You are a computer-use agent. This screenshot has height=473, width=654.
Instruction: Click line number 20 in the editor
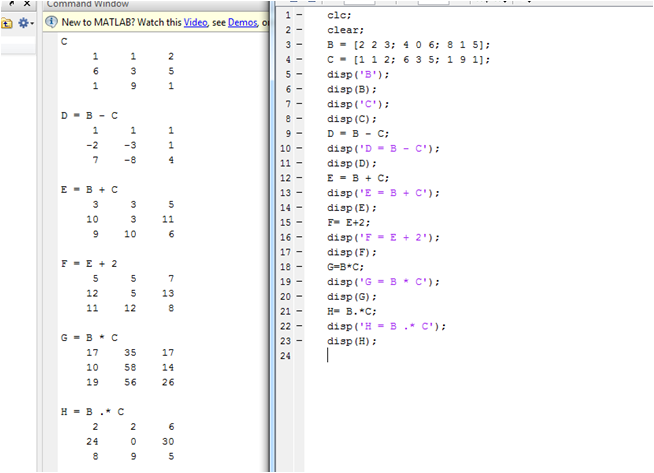point(285,297)
